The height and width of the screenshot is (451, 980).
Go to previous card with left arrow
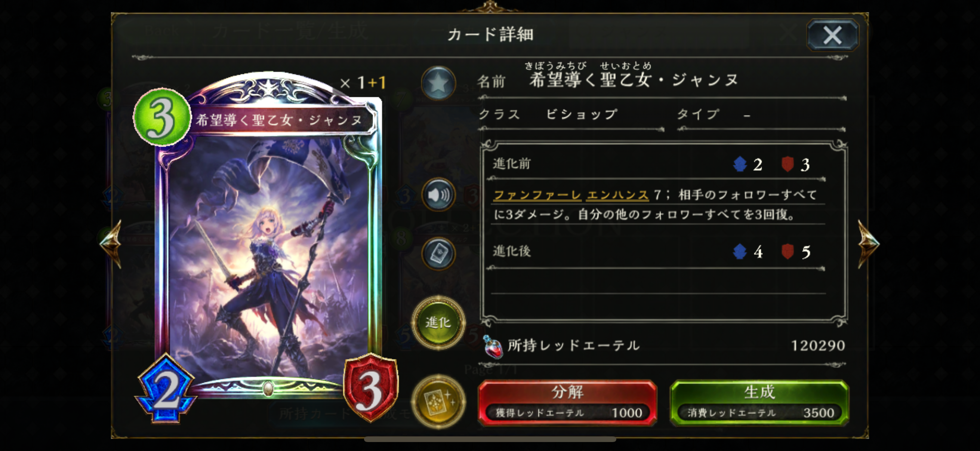pos(111,243)
